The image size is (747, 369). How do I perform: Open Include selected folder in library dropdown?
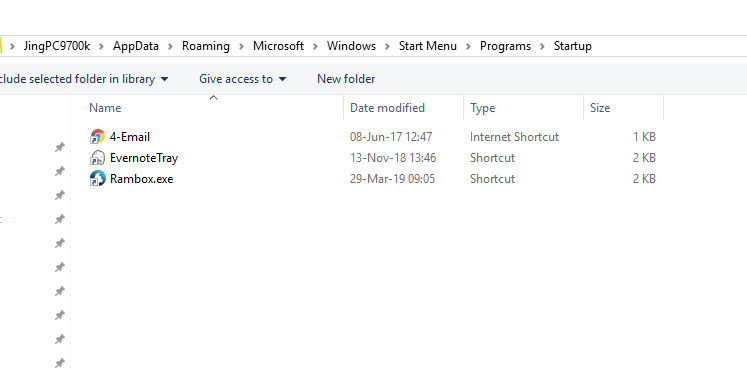tap(84, 79)
